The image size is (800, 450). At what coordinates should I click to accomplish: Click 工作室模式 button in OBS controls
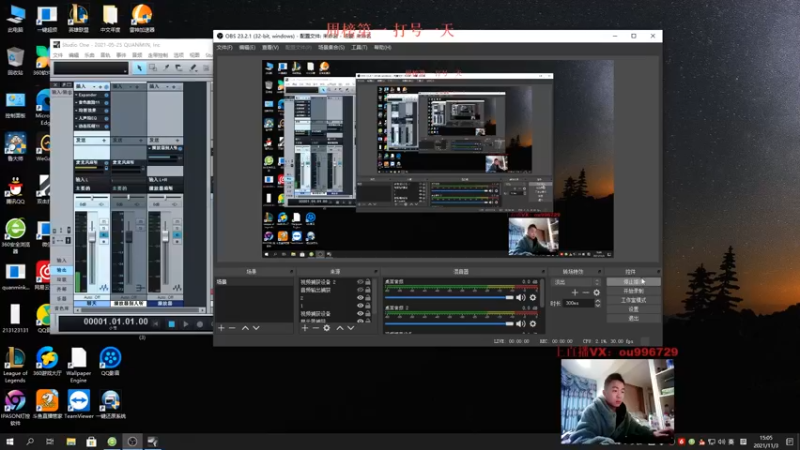pos(633,300)
